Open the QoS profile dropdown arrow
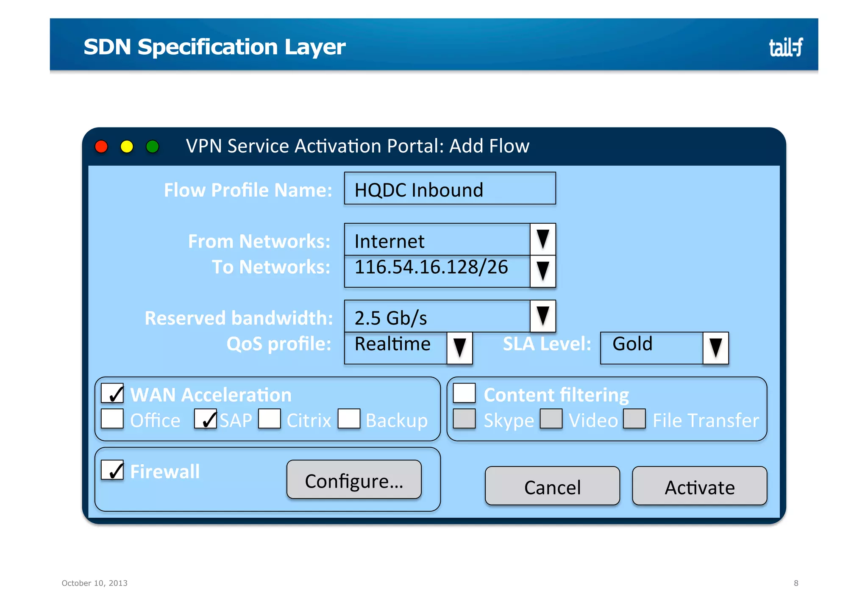This screenshot has height=613, width=868. 460,348
